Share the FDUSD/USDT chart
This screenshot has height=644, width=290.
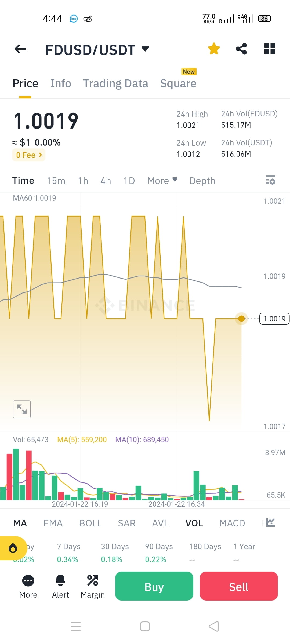pyautogui.click(x=241, y=49)
